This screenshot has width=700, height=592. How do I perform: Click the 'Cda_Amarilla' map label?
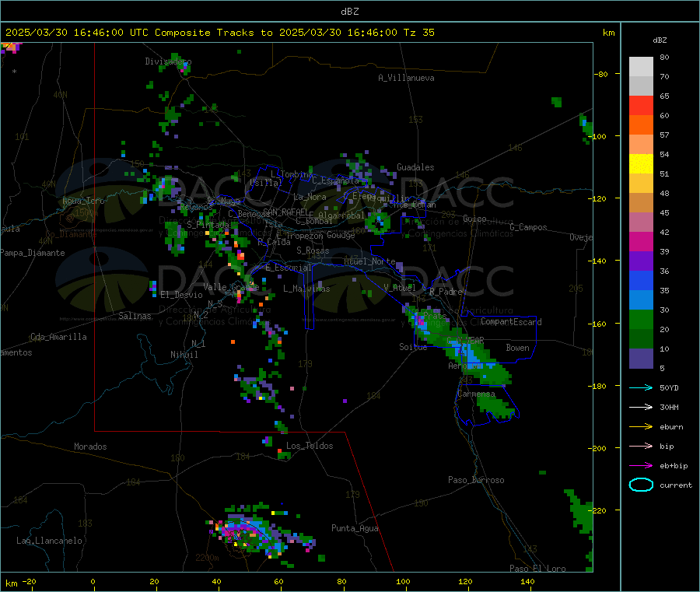[x=59, y=337]
